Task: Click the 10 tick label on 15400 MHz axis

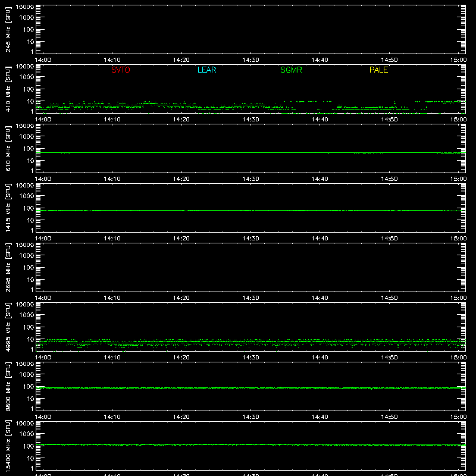Action: (30, 458)
